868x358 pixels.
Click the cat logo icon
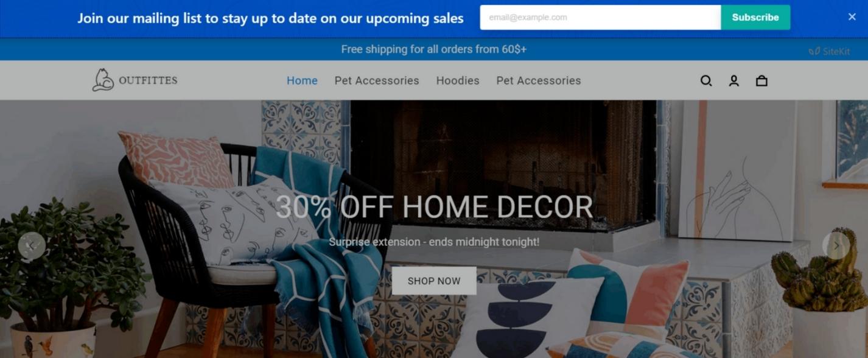click(103, 80)
